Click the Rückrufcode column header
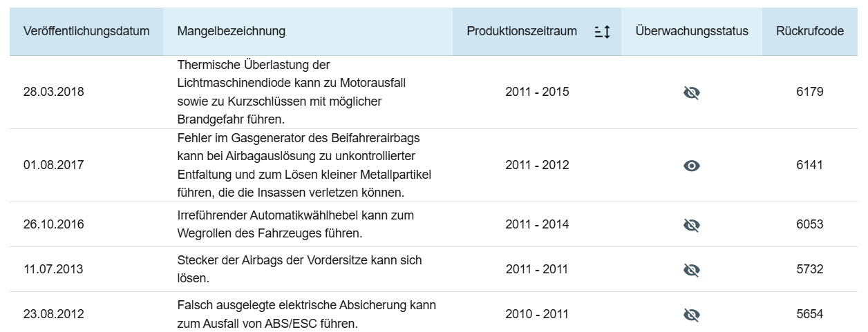The image size is (868, 332). pos(809,32)
